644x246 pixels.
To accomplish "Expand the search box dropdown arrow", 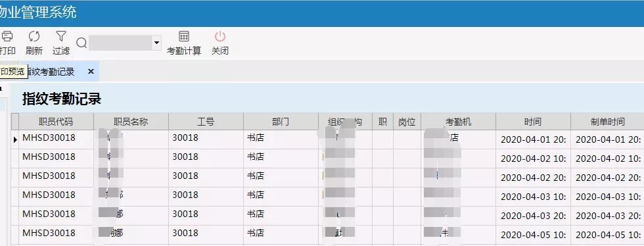I will [x=156, y=43].
